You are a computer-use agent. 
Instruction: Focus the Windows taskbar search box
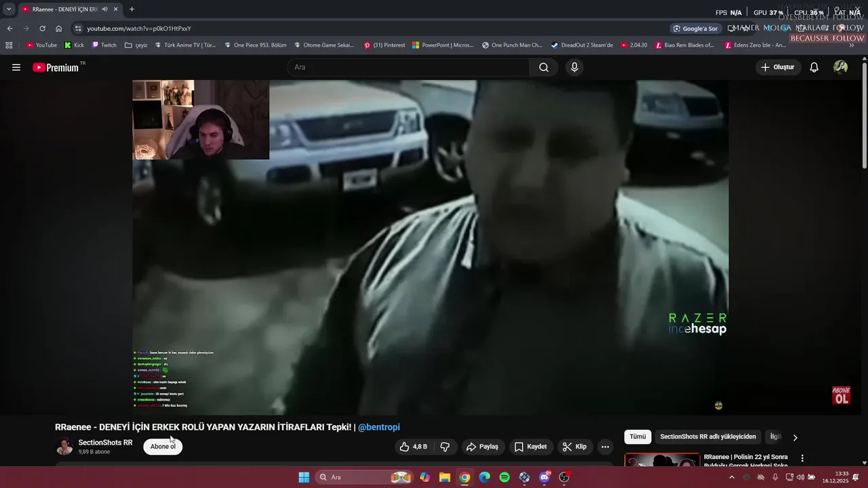[x=365, y=477]
